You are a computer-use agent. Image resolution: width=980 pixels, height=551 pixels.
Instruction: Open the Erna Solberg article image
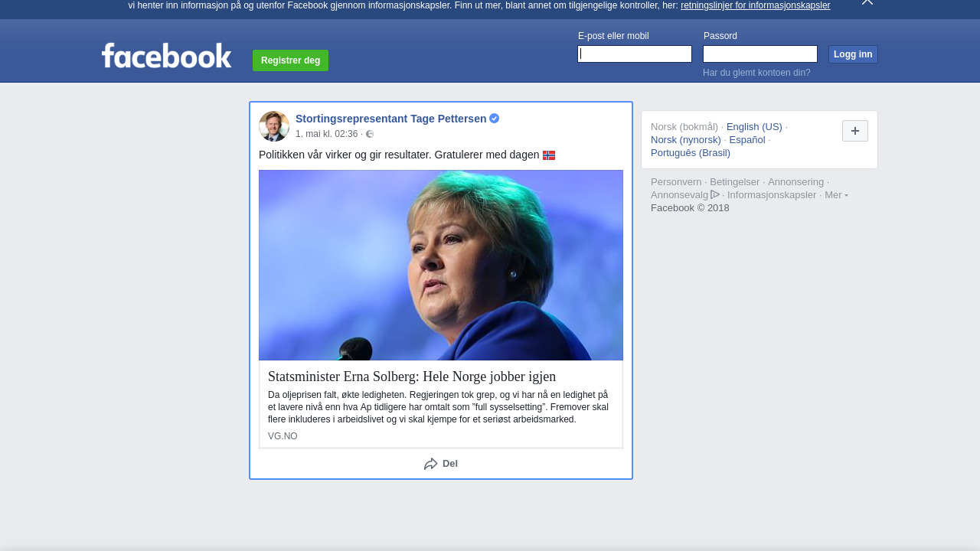pyautogui.click(x=441, y=265)
